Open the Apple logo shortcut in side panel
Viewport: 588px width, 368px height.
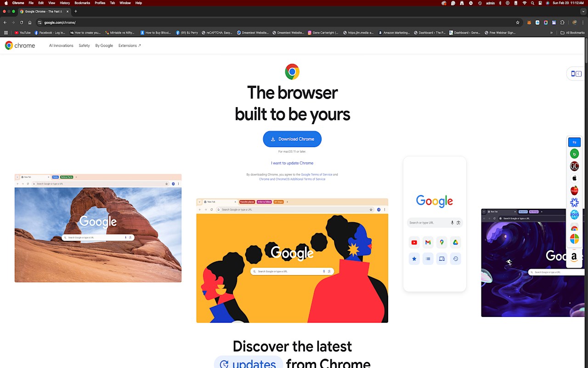point(574,178)
